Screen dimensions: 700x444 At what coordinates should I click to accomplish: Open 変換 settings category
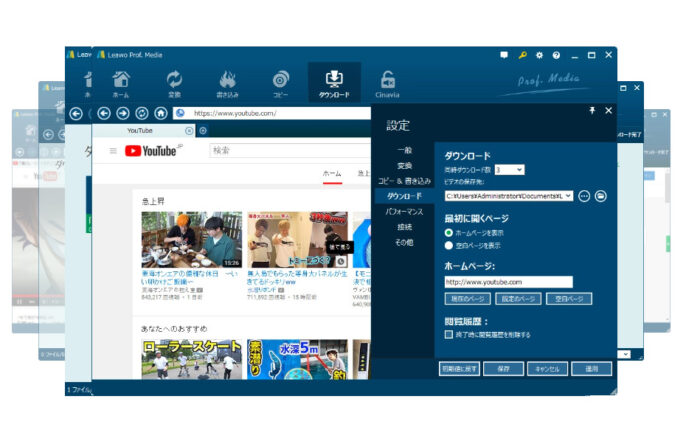click(x=404, y=166)
